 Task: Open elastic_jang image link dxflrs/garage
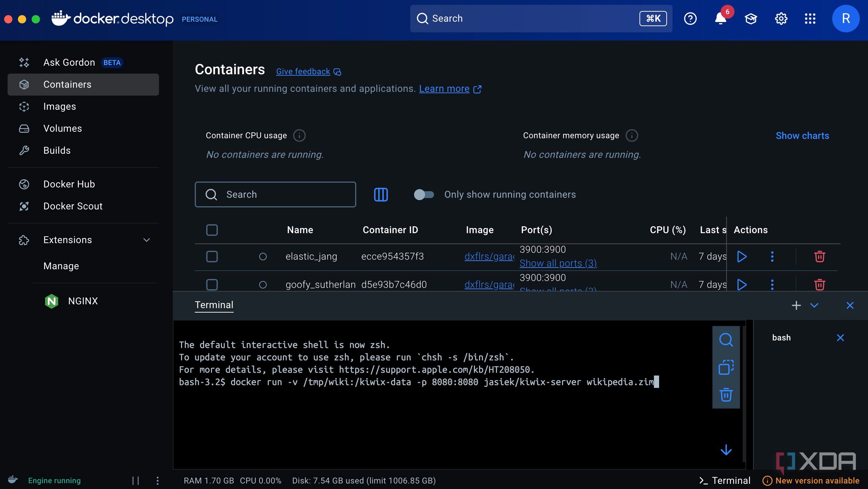click(489, 257)
